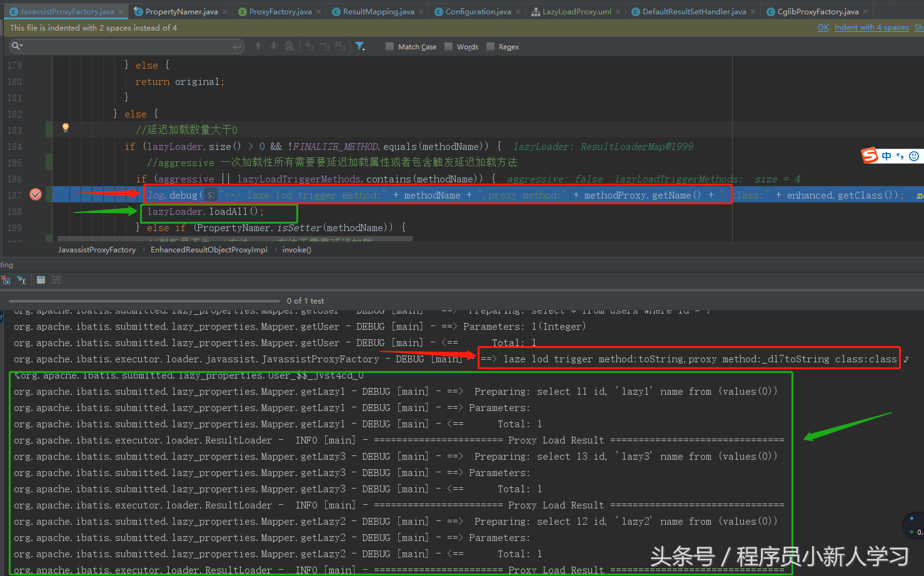This screenshot has width=924, height=576.
Task: Close the CglibProxyFactory.java tab
Action: [866, 11]
